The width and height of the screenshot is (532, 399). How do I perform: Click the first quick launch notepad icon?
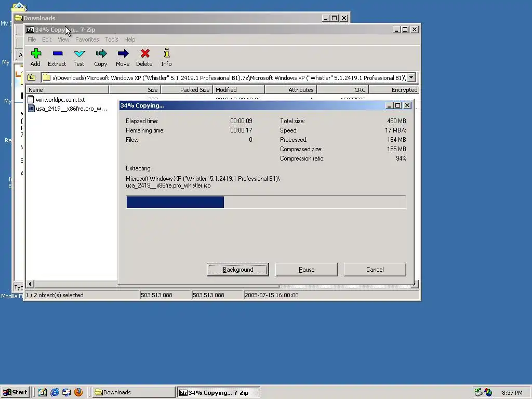(x=43, y=392)
